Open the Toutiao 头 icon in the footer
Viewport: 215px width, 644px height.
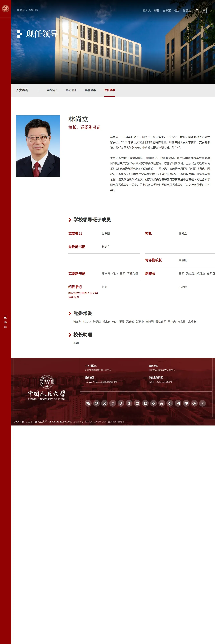pyautogui.click(x=162, y=403)
